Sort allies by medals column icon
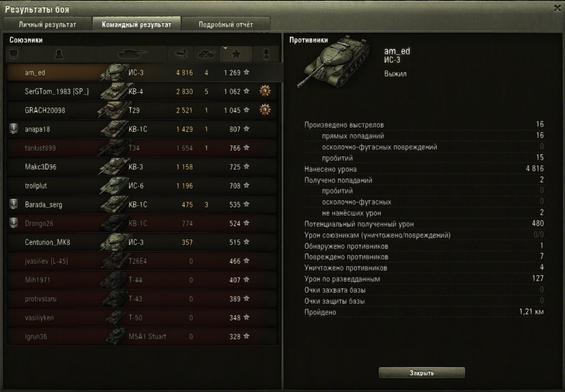The image size is (565, 392). pos(266,54)
